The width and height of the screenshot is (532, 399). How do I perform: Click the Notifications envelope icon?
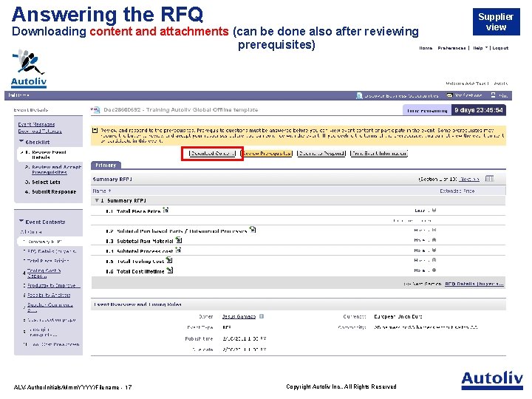tap(449, 95)
